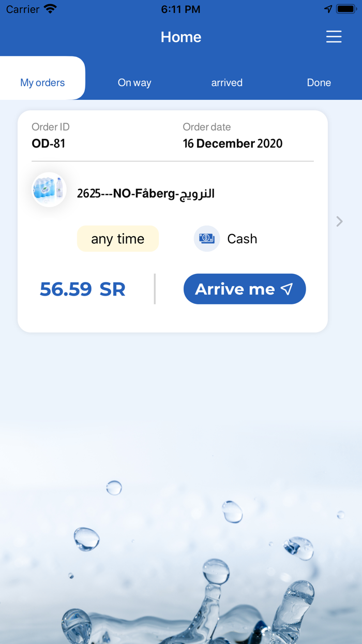Tap the battery indicator icon

click(345, 9)
